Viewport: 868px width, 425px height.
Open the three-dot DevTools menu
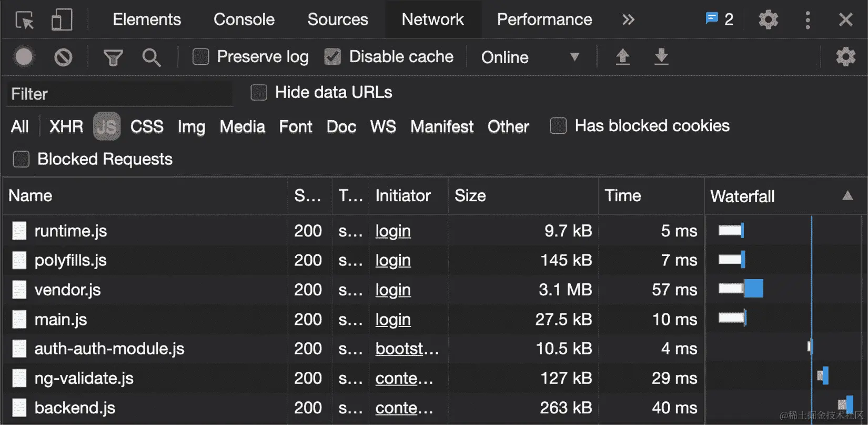tap(808, 20)
